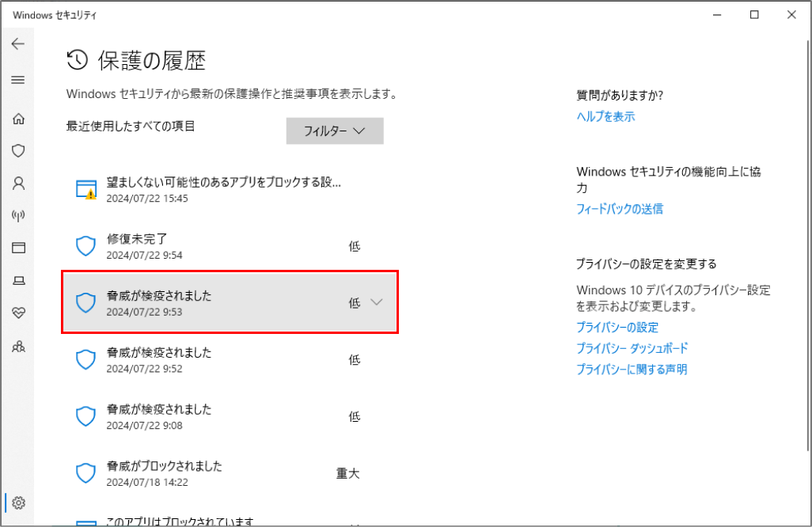Viewport: 812px width, 527px height.
Task: Open the ヘルプを表示 link
Action: pos(605,117)
